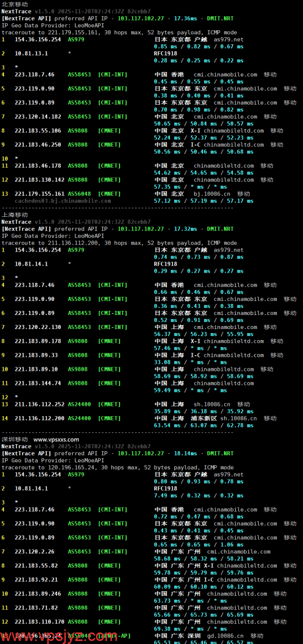The height and width of the screenshot is (644, 303).
Task: Click the bj.10086.cn domain
Action: click(212, 194)
